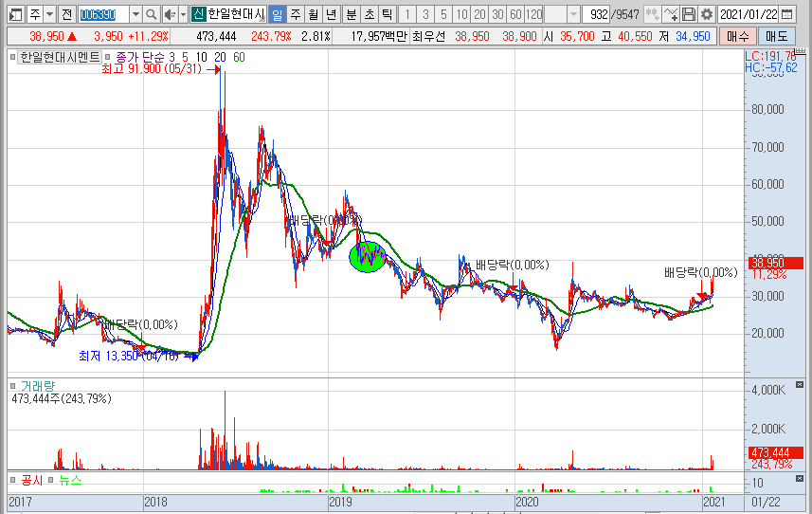The image size is (812, 514).
Task: Click the floppy disk save icon
Action: [x=689, y=14]
